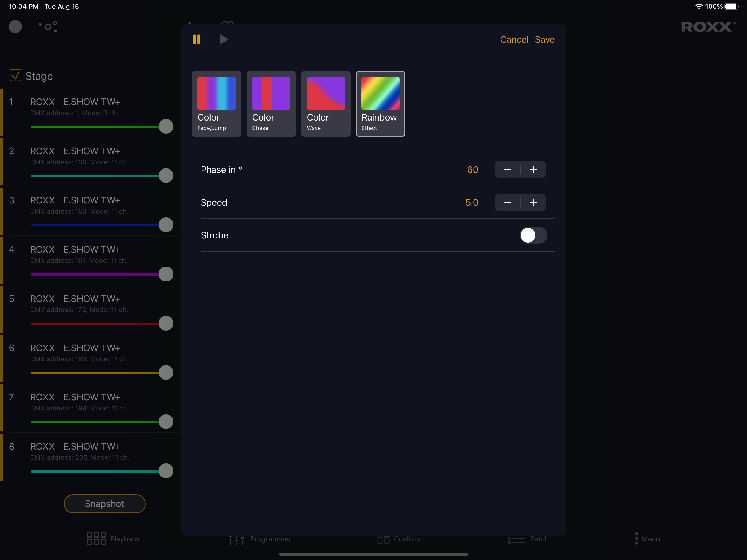Open the Menu tab

(647, 539)
